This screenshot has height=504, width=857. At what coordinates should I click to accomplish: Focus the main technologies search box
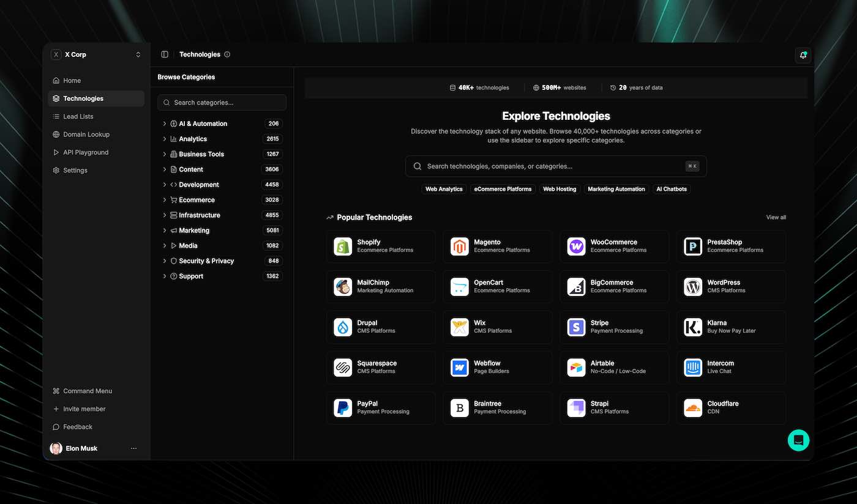tap(556, 166)
